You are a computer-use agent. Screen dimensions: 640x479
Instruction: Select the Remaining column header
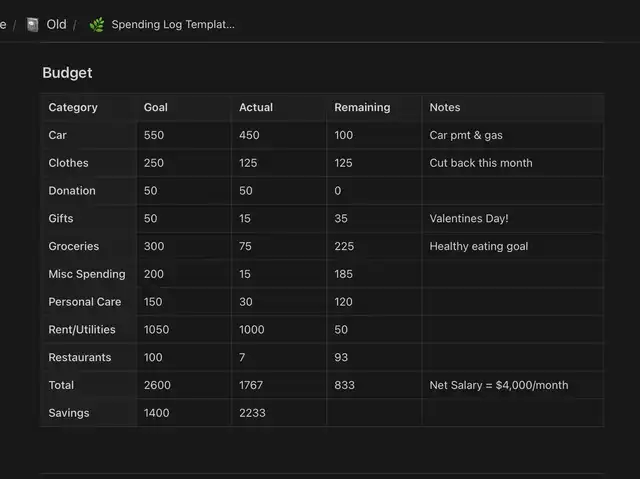pyautogui.click(x=362, y=107)
